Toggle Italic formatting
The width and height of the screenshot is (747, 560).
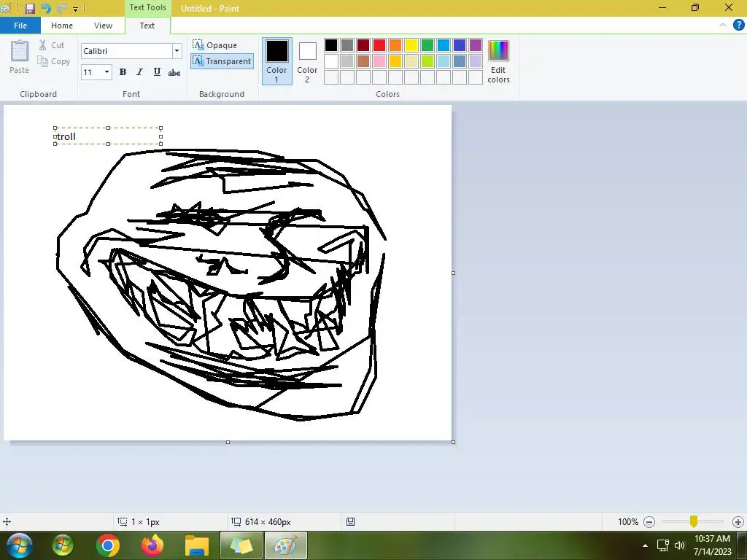(139, 72)
